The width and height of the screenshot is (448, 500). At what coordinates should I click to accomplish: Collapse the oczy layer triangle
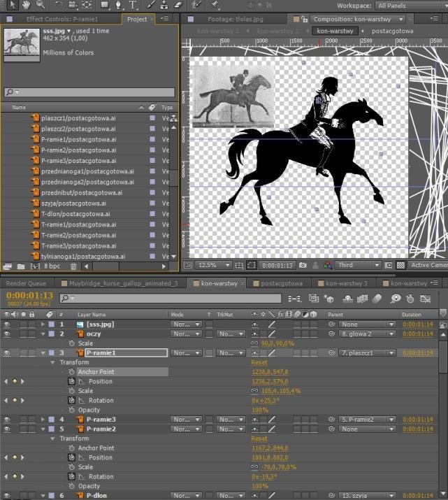tap(43, 334)
